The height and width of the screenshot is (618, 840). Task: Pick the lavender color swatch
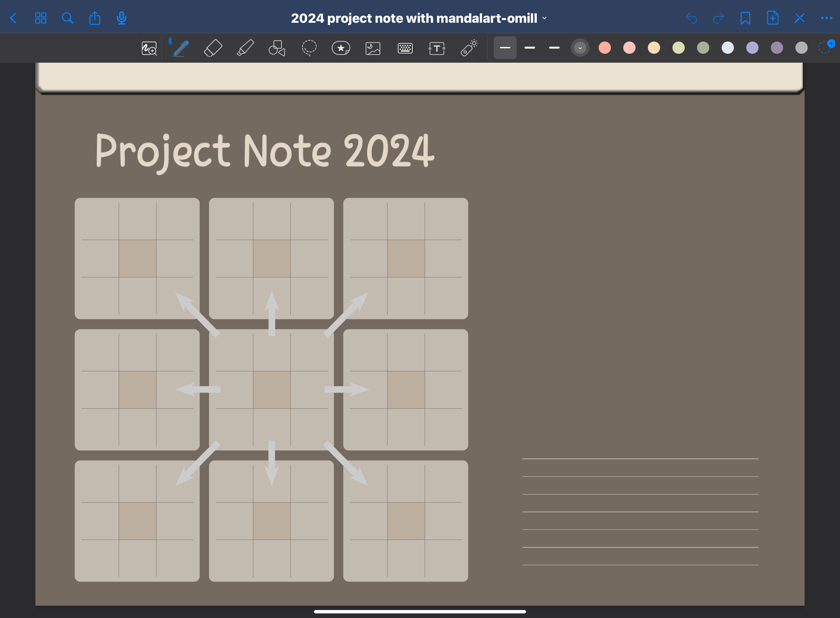pyautogui.click(x=752, y=48)
